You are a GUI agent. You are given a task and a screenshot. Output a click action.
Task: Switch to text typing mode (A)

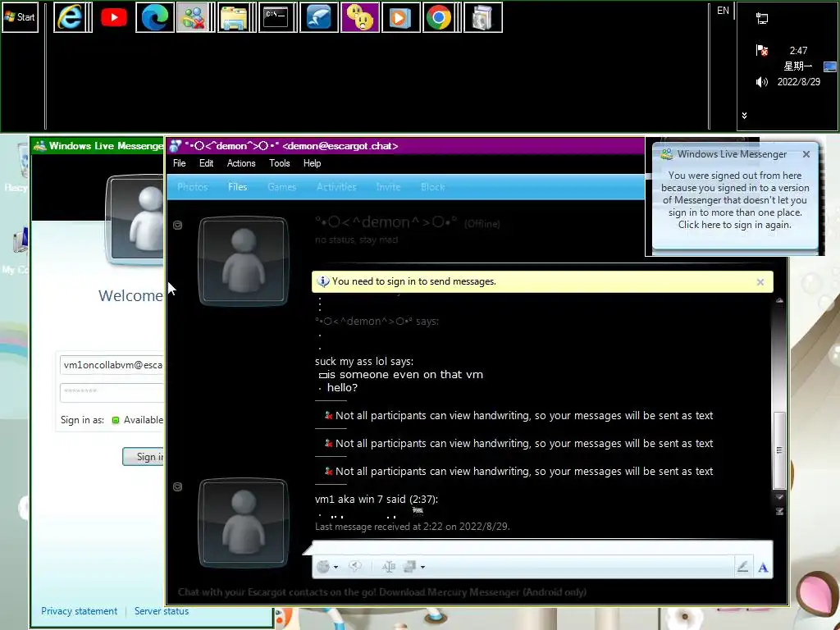763,568
